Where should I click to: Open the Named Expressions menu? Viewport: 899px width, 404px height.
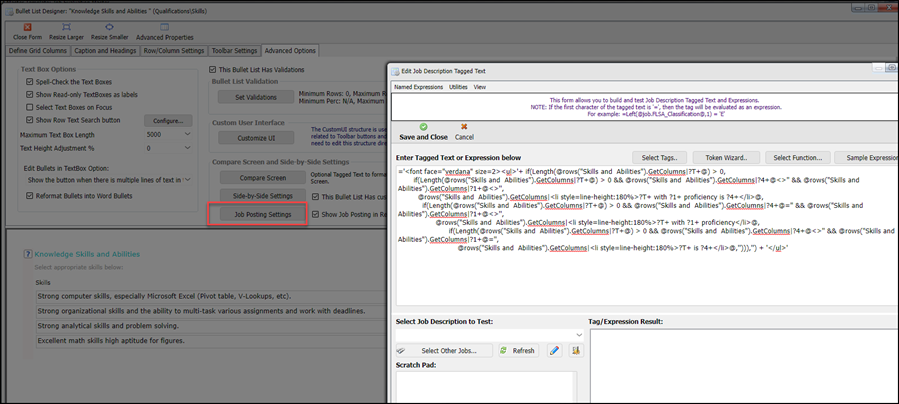418,87
